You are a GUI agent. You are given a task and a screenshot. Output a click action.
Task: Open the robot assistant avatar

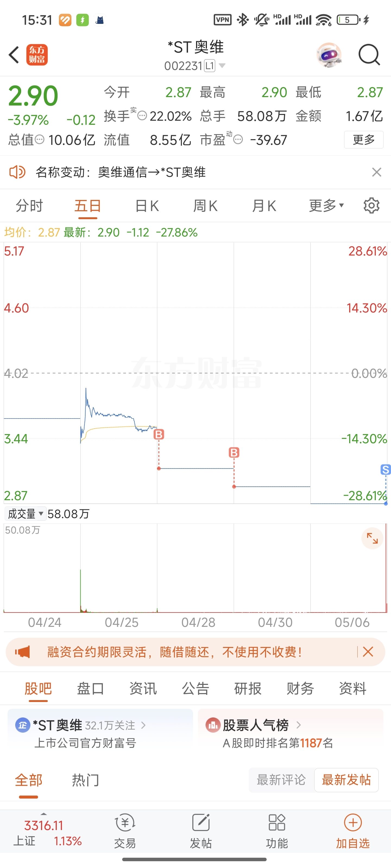click(329, 55)
